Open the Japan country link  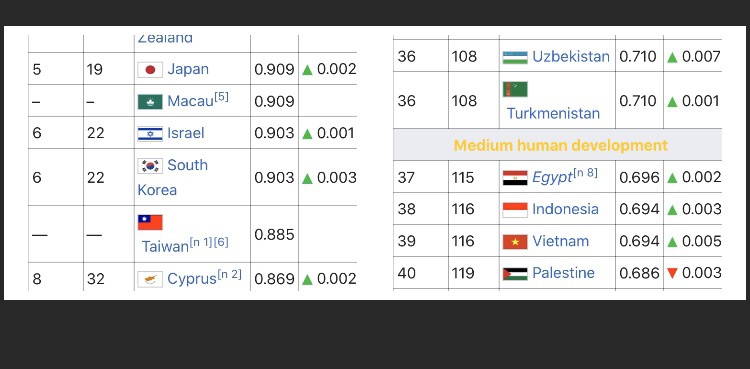point(188,69)
